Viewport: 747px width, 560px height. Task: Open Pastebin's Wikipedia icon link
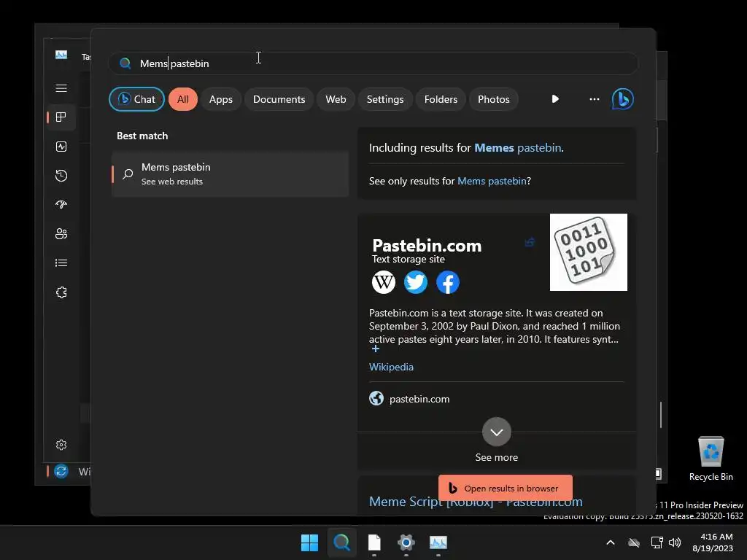(384, 282)
